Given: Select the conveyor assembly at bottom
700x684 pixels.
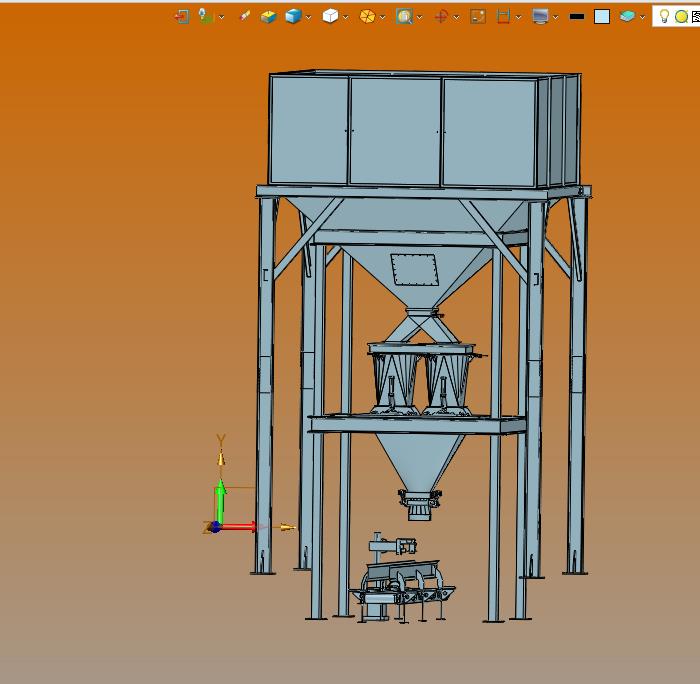Looking at the screenshot, I should (x=402, y=578).
